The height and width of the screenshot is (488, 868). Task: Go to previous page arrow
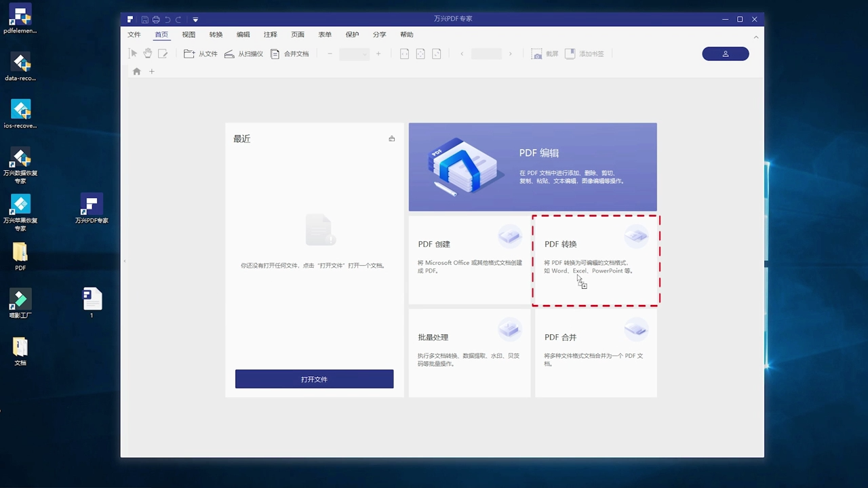pyautogui.click(x=462, y=54)
